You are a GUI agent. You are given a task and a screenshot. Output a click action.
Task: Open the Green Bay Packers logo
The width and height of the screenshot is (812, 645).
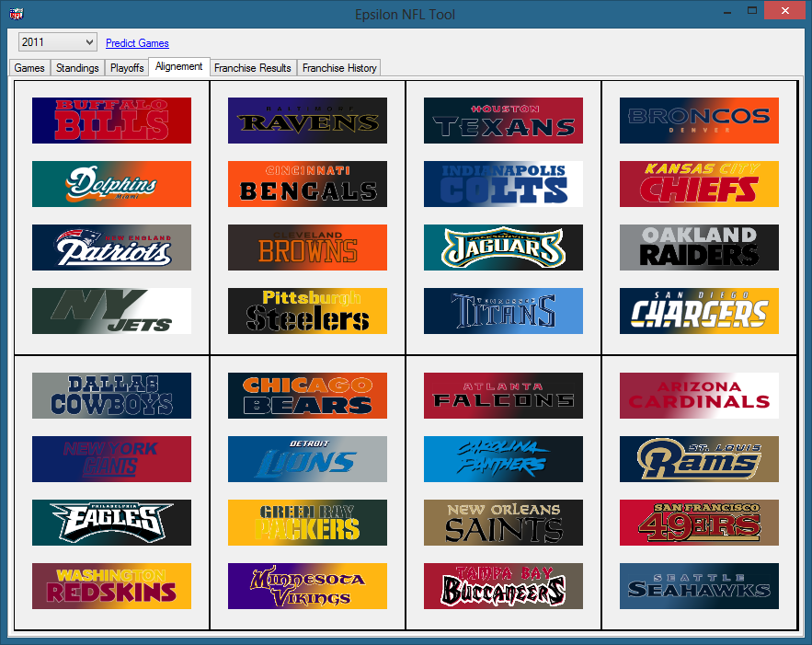(x=307, y=523)
